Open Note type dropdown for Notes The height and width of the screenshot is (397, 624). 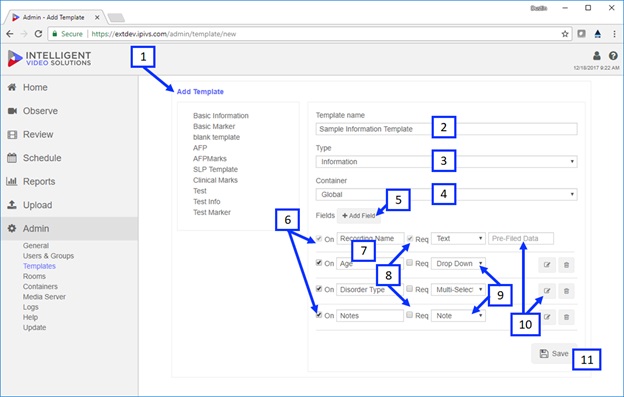pos(458,316)
